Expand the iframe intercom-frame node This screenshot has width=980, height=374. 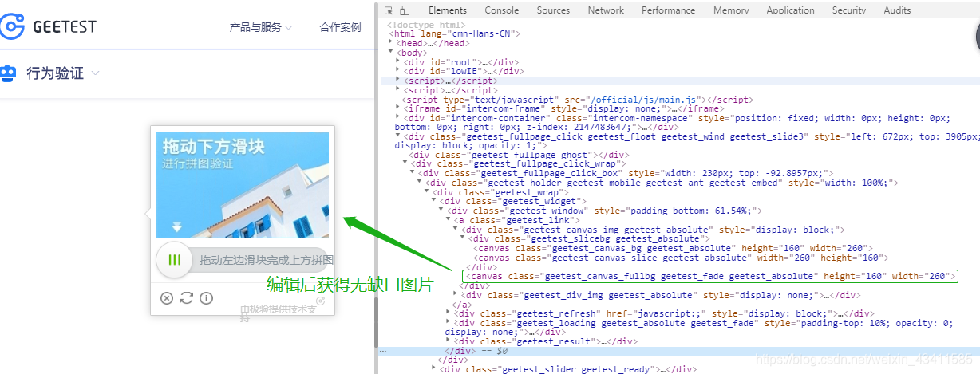[399, 108]
